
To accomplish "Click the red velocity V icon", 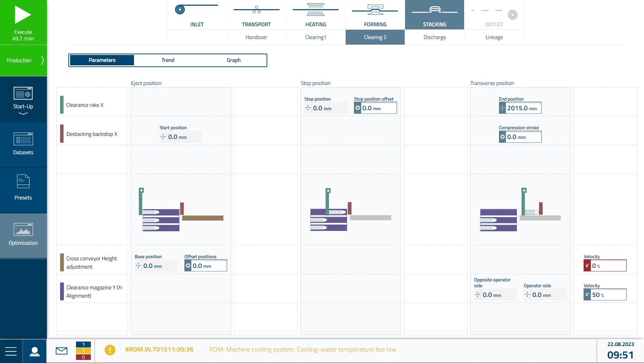I will click(x=587, y=266).
